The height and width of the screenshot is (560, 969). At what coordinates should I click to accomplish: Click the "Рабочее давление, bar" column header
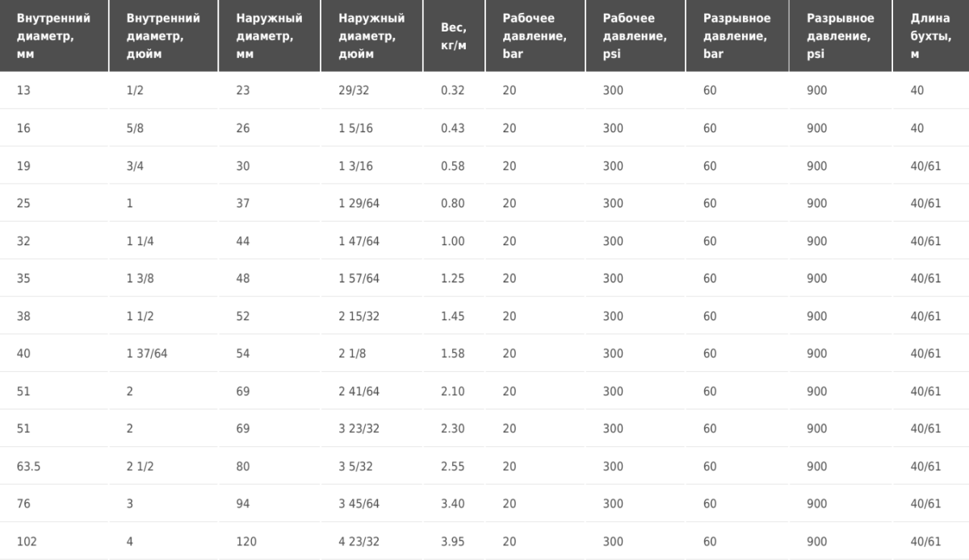[535, 36]
